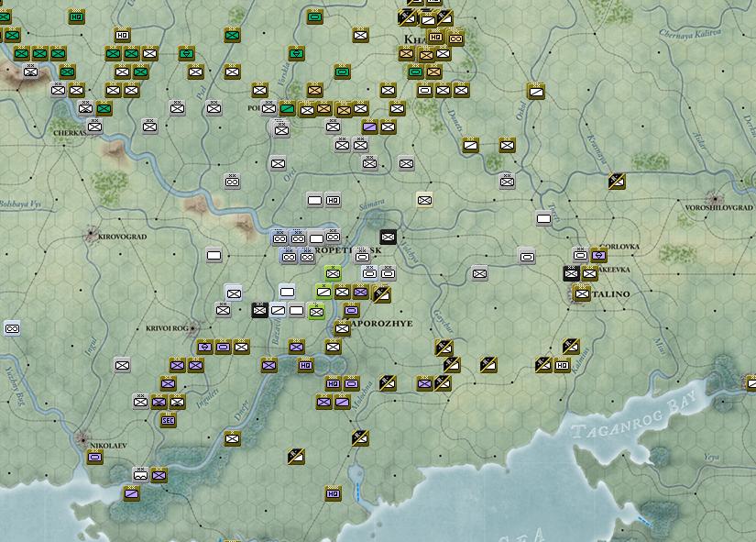Select the grey infantry counter near Ingul river
The height and width of the screenshot is (542, 756).
point(122,365)
